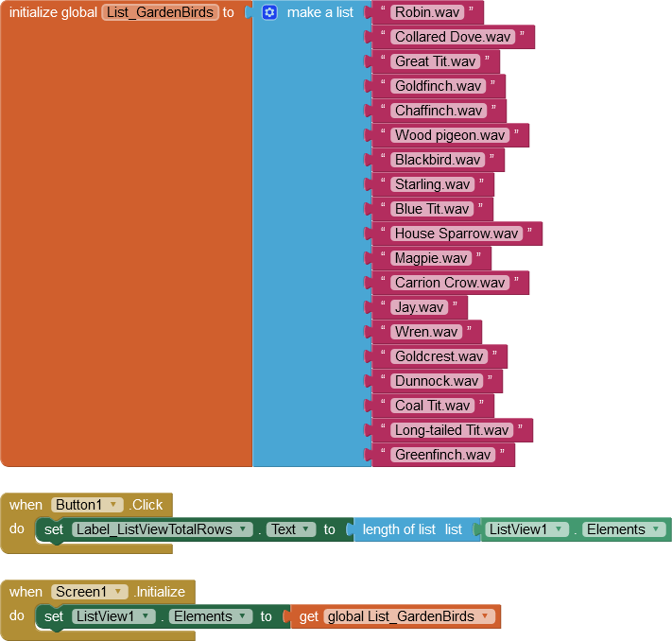Expand the Label_ListViewTotalRows component dropdown
This screenshot has width=672, height=641.
(243, 529)
